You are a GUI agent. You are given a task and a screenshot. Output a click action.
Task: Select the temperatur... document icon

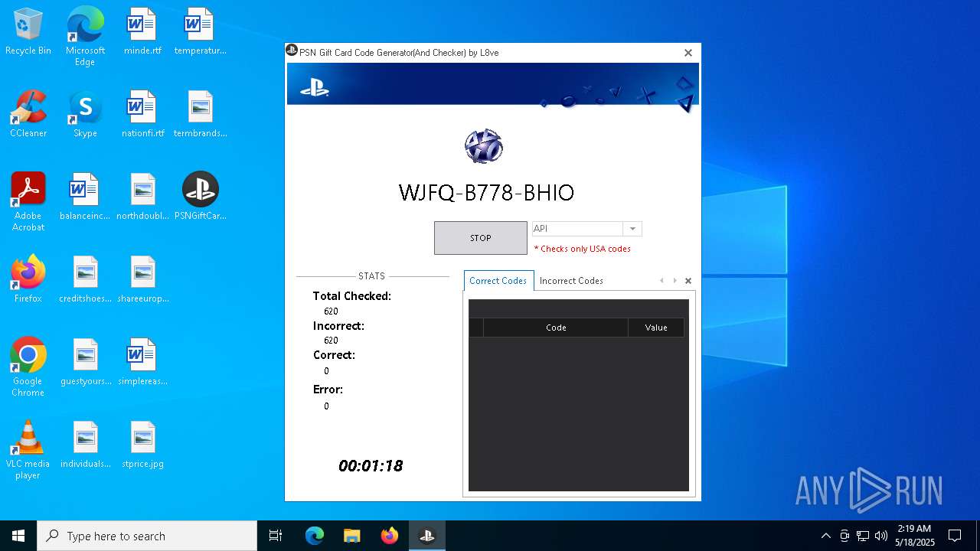(x=200, y=31)
